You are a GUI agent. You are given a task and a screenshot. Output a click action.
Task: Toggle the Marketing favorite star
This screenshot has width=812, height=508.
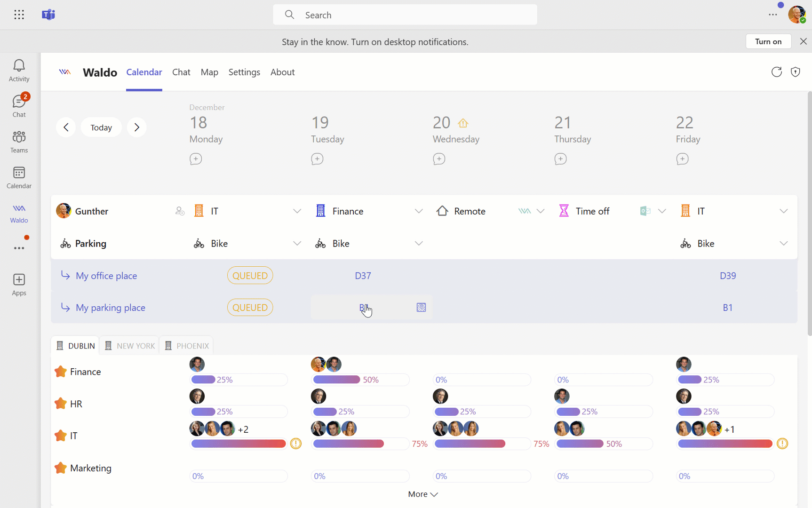61,468
